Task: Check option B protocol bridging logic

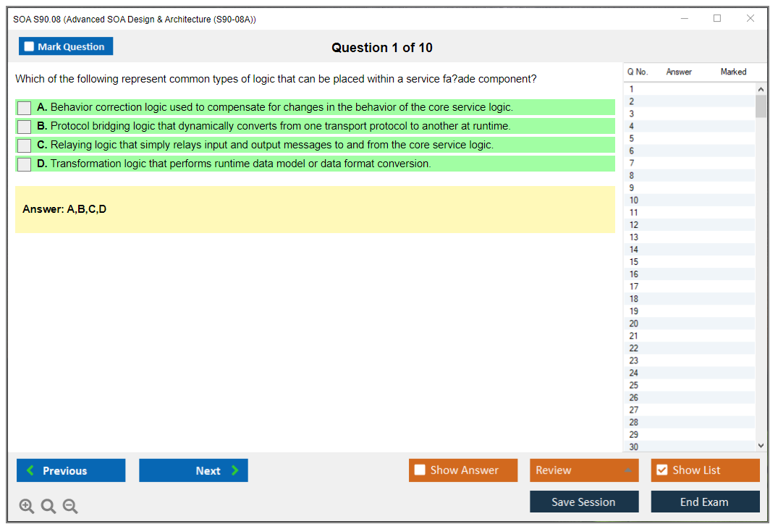Action: pyautogui.click(x=25, y=127)
